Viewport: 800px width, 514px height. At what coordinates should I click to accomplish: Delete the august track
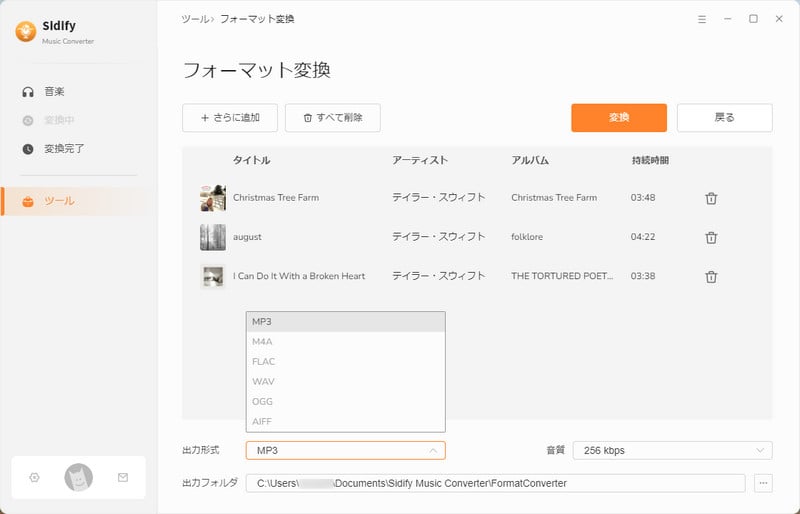coord(711,237)
